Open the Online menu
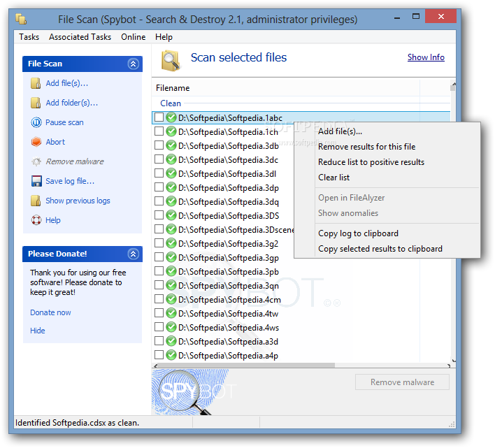This screenshot has width=495, height=448. tap(134, 37)
